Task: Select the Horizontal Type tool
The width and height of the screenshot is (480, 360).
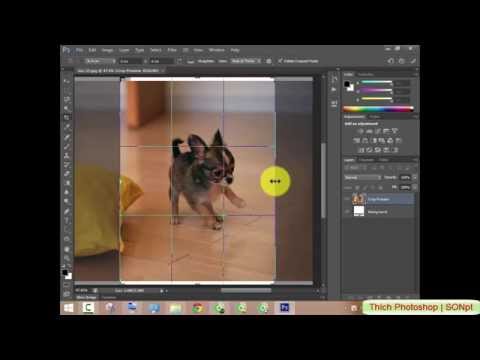Action: [x=67, y=220]
